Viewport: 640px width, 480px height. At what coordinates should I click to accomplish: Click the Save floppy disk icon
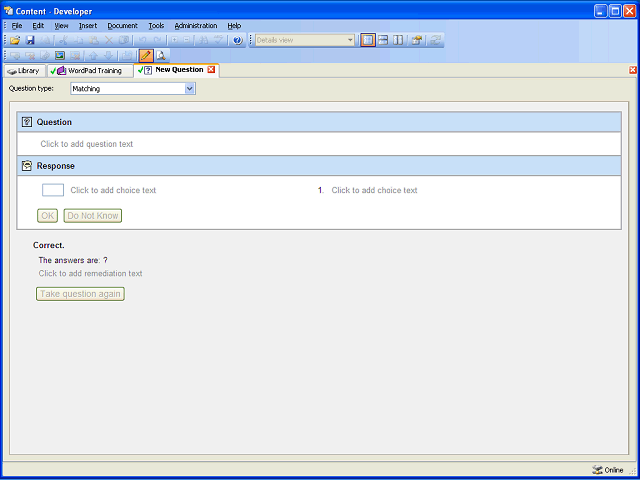pos(30,40)
